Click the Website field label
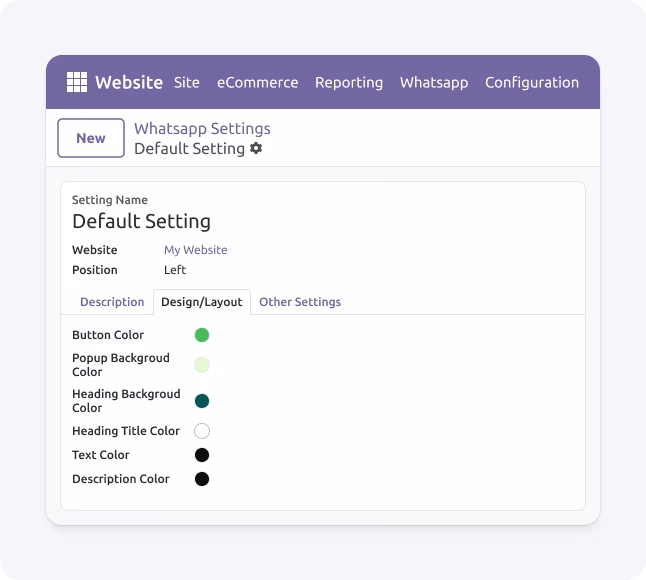Screen dimensions: 646x580 [95, 250]
